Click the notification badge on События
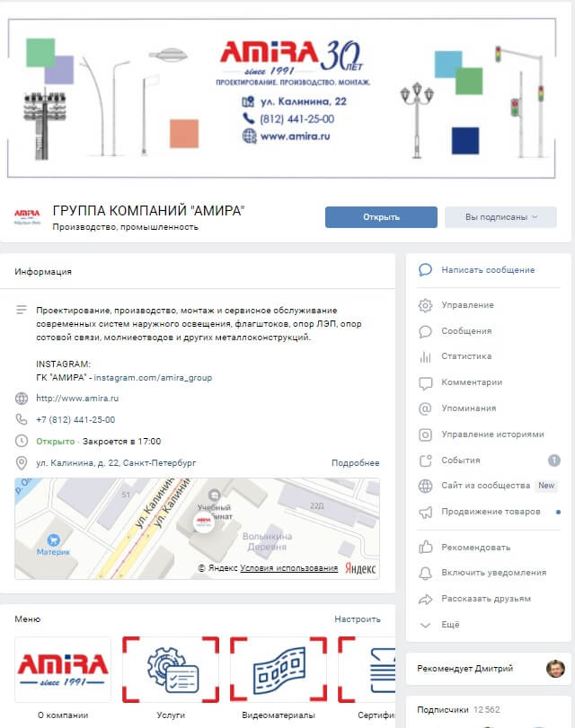 pos(554,460)
